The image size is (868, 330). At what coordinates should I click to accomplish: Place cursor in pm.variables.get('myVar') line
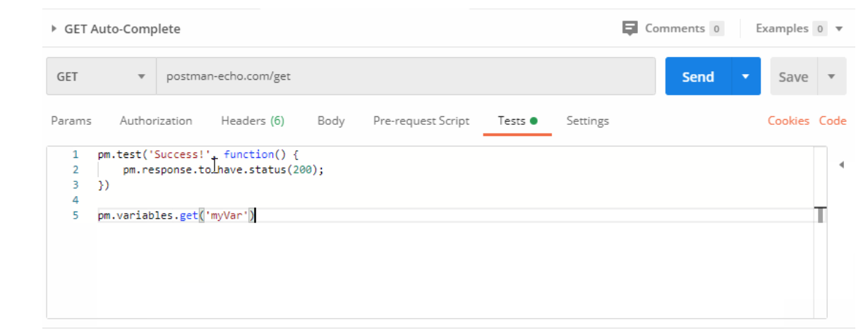tap(176, 216)
